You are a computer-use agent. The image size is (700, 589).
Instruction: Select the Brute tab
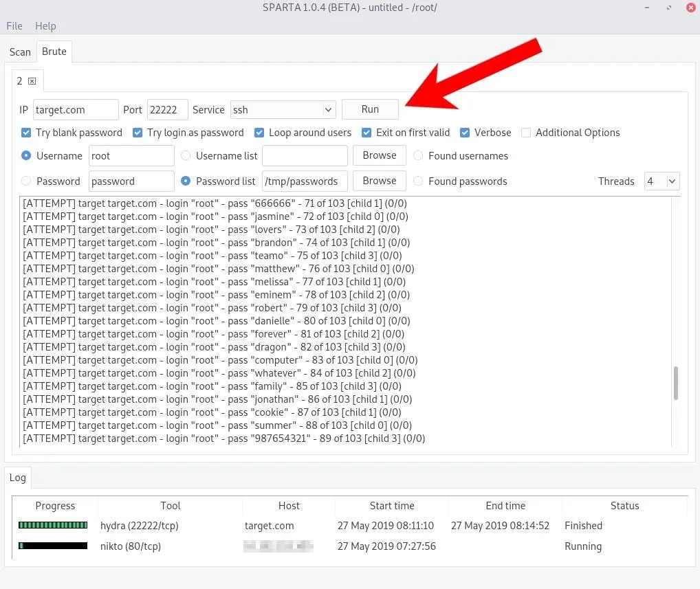54,52
